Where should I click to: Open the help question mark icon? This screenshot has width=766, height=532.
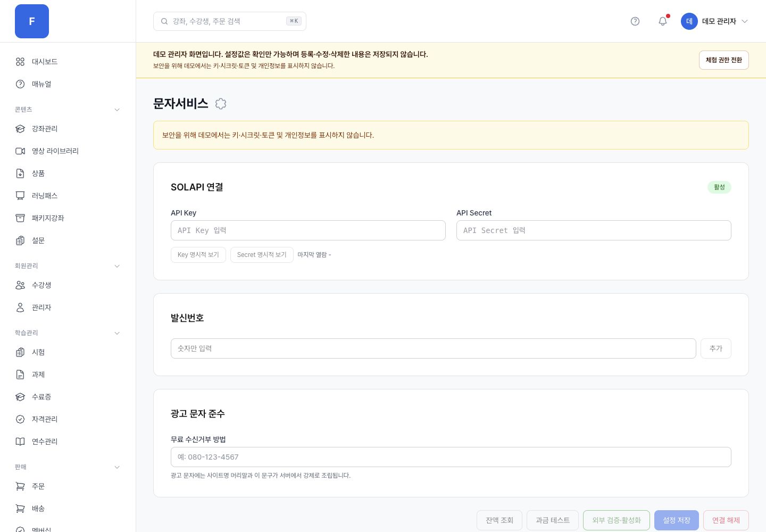[635, 21]
